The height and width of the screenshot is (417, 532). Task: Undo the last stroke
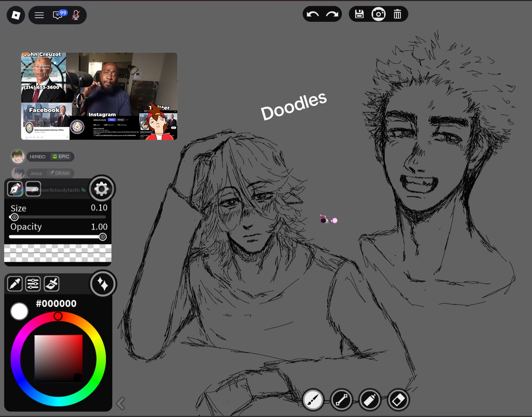pyautogui.click(x=313, y=14)
